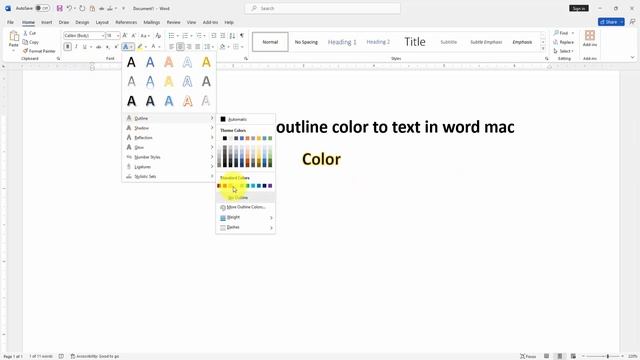
Task: Decrease font size with smaller A
Action: [x=133, y=36]
